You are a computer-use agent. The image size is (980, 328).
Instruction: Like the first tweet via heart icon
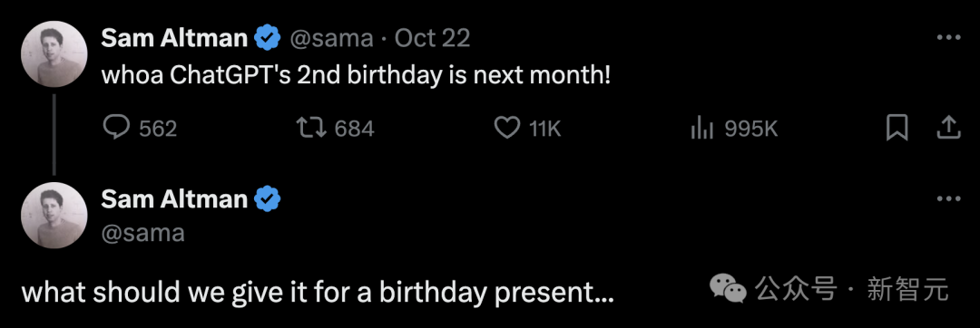click(507, 129)
